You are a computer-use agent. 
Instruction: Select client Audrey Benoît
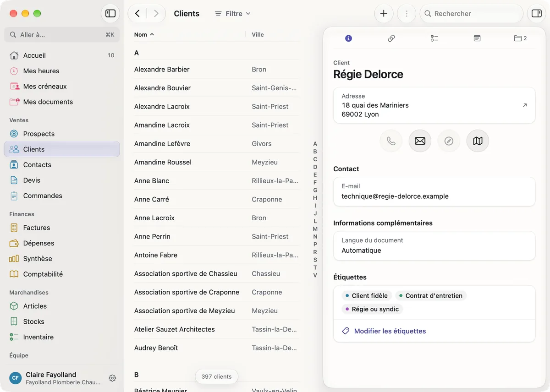(216, 348)
